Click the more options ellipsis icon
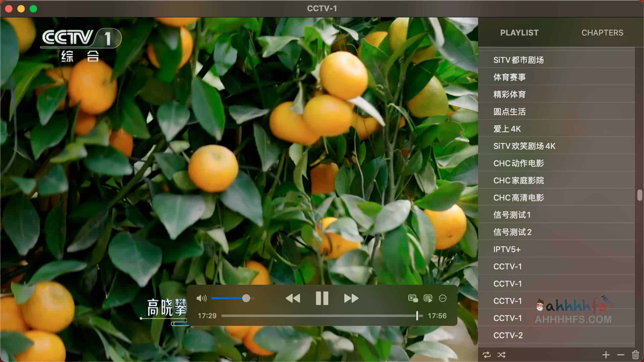 pos(443,298)
